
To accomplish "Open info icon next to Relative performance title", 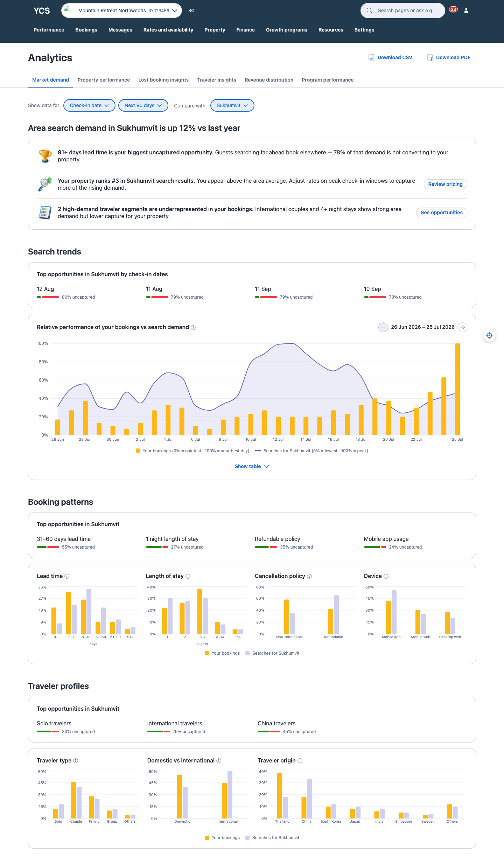I will tap(193, 327).
